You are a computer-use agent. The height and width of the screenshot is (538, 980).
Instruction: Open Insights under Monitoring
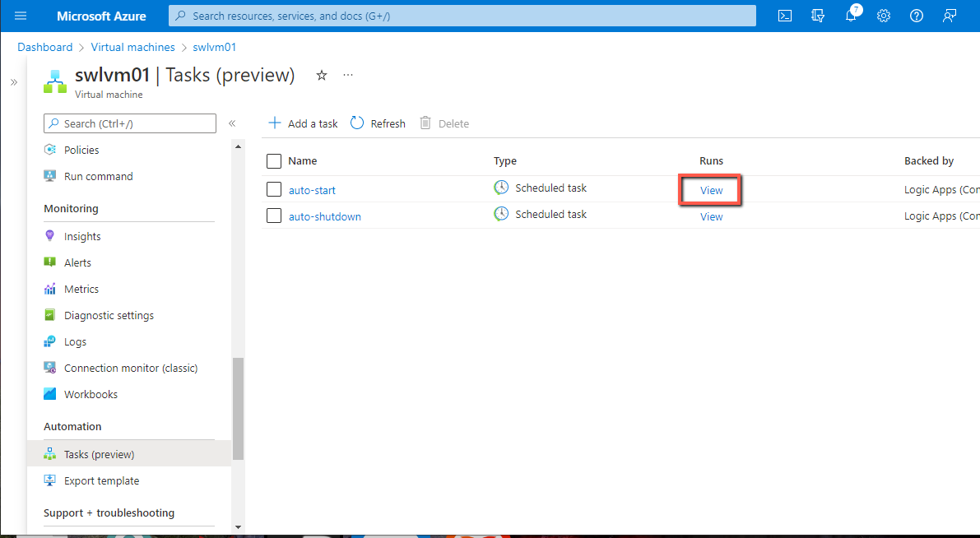(82, 236)
